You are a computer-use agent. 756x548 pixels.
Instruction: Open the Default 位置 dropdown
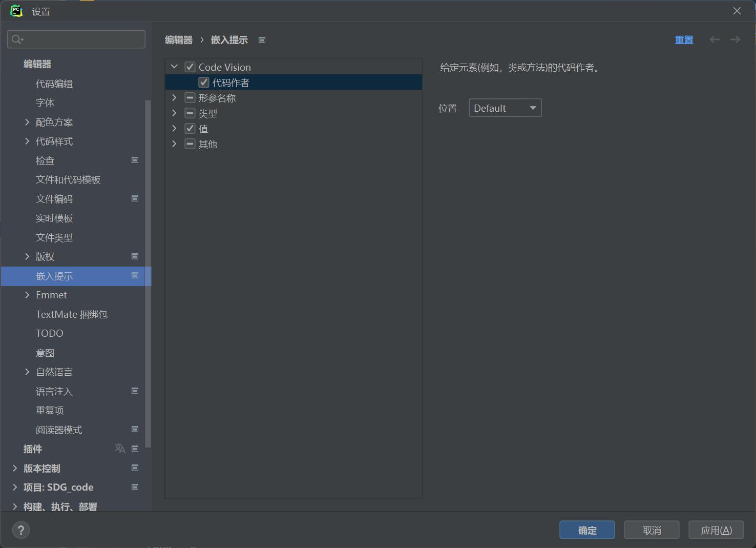coord(505,108)
